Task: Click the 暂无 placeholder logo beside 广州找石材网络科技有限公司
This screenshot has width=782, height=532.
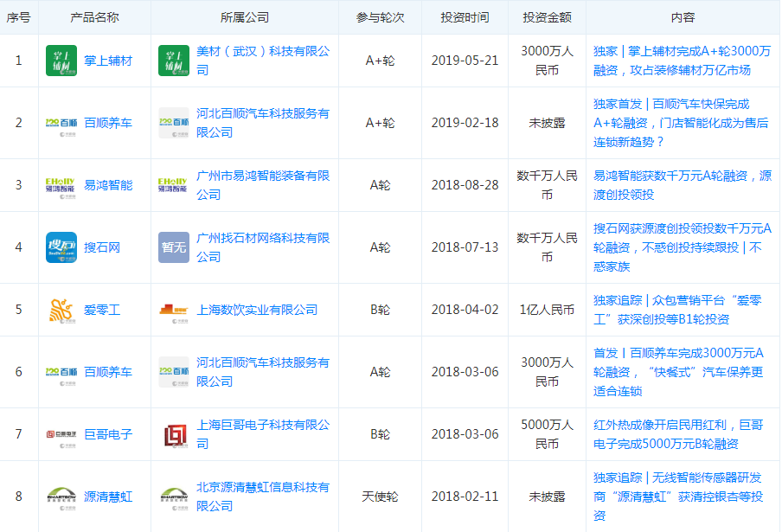Action: (x=174, y=247)
